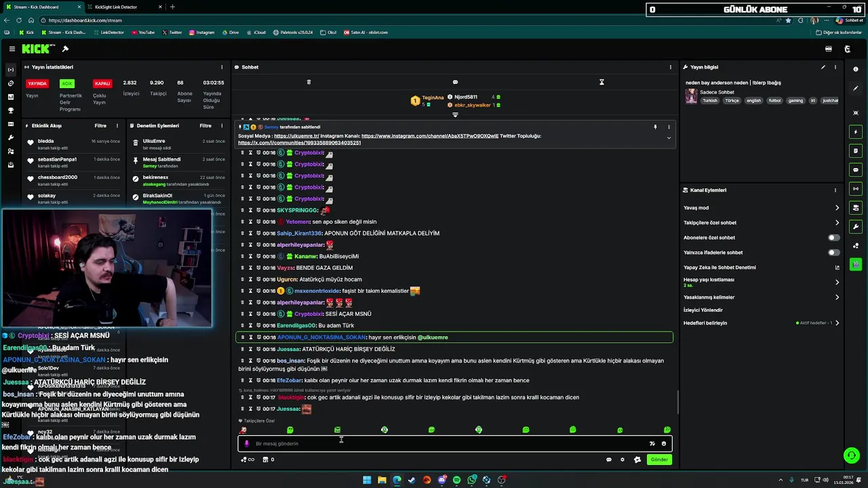Click the Turkish stream tag
Viewport: 868px width, 488px height.
click(710, 100)
